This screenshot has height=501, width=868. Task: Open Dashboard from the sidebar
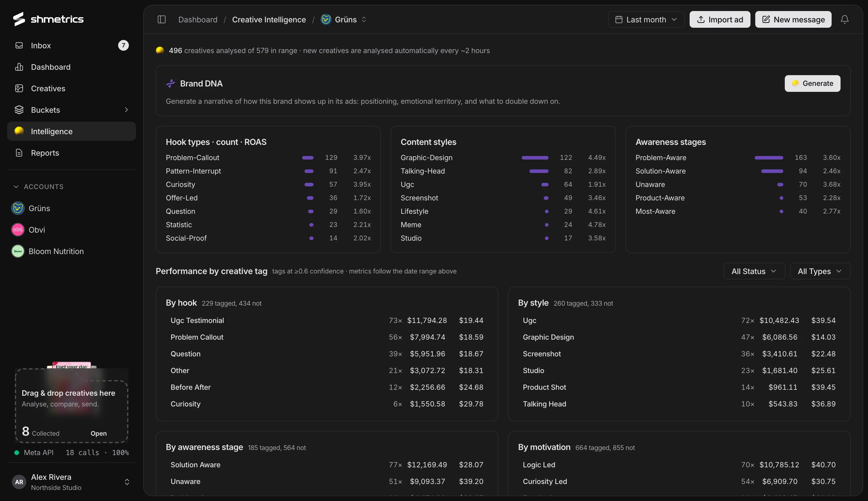pyautogui.click(x=72, y=67)
